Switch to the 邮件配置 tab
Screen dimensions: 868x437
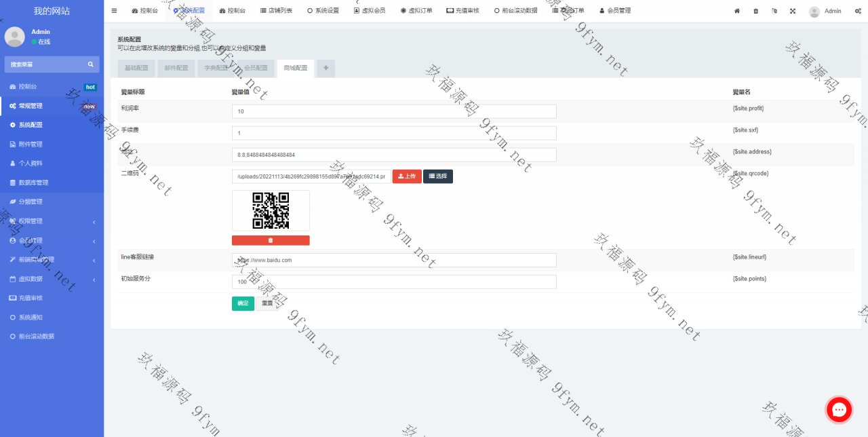click(176, 68)
